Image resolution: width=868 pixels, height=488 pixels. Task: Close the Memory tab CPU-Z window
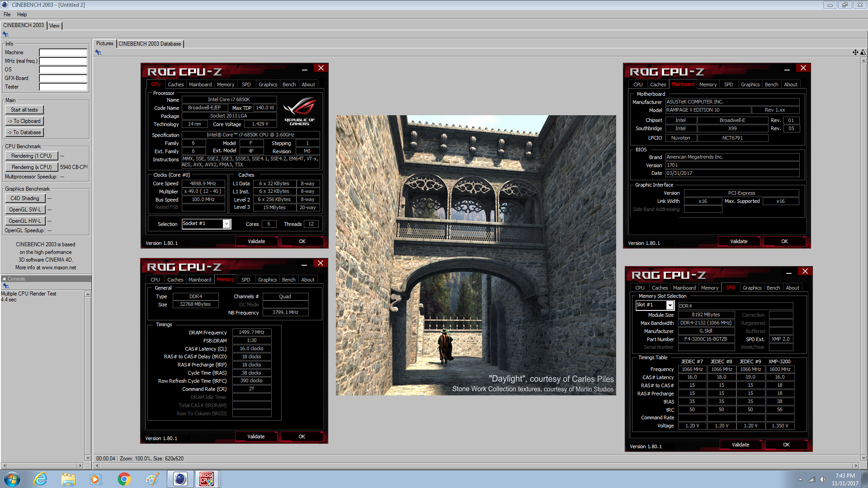(321, 263)
